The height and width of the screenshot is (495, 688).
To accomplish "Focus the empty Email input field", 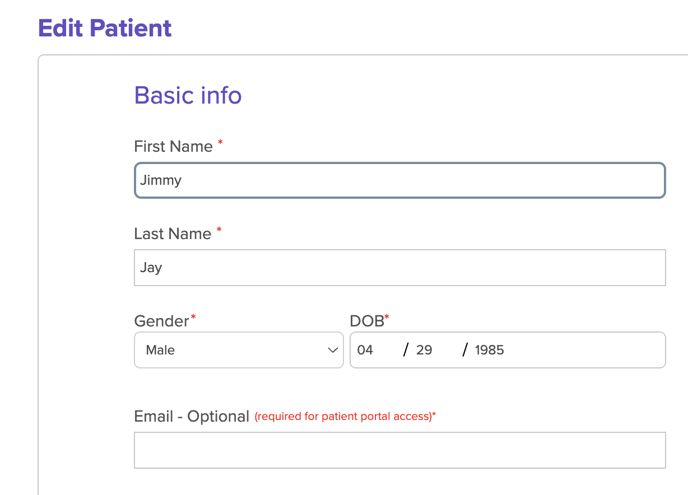I will [399, 450].
